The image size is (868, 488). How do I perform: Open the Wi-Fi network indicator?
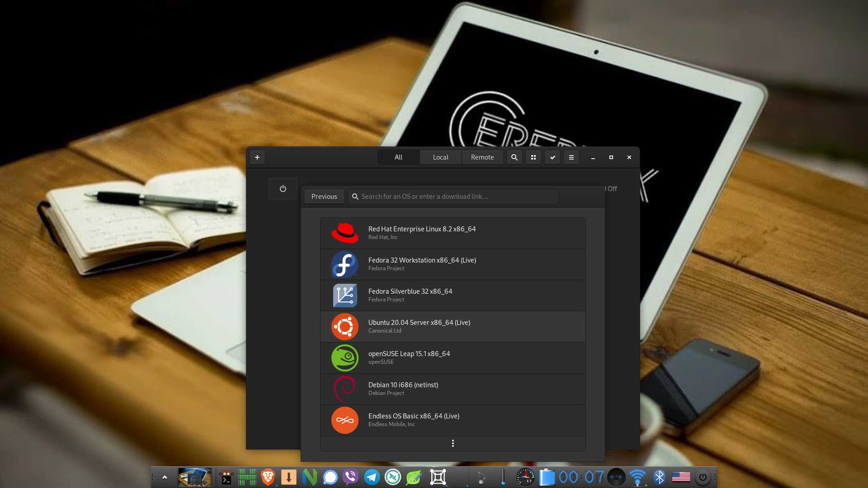(638, 477)
